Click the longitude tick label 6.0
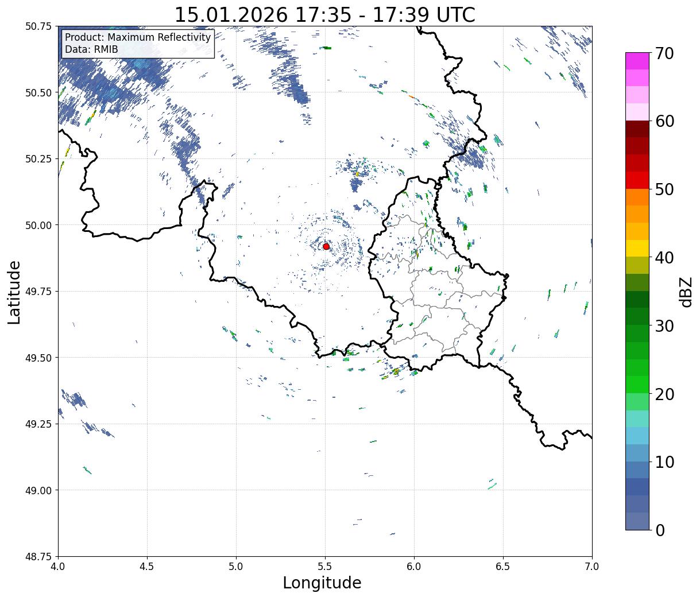700x597 pixels. pos(414,567)
